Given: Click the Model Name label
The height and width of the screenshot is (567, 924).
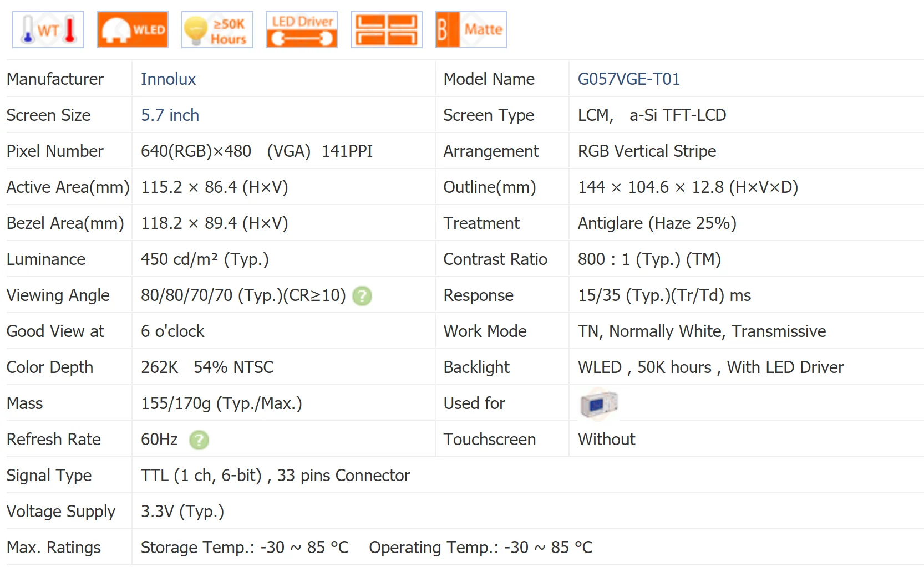Looking at the screenshot, I should [x=489, y=79].
